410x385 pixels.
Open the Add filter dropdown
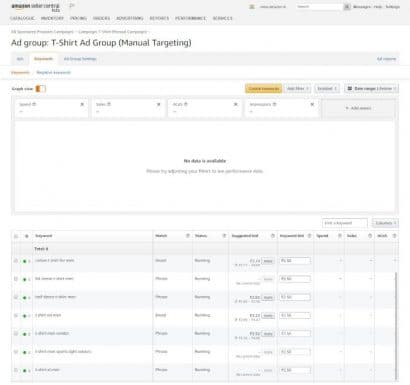pos(298,88)
